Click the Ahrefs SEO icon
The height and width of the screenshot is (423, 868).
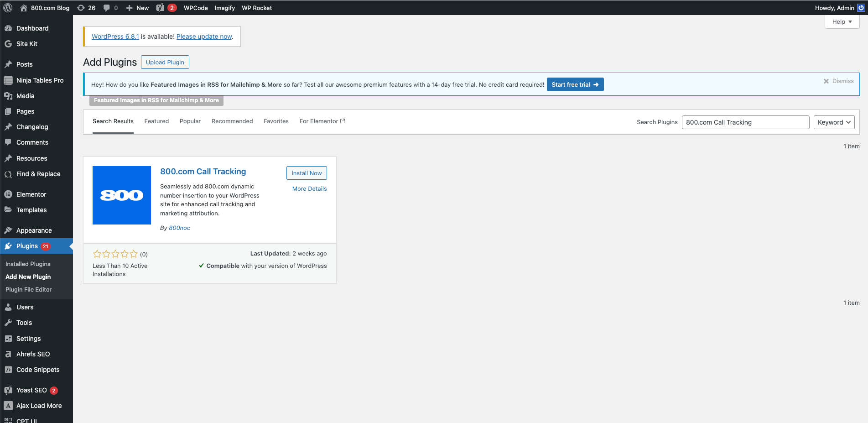tap(8, 354)
